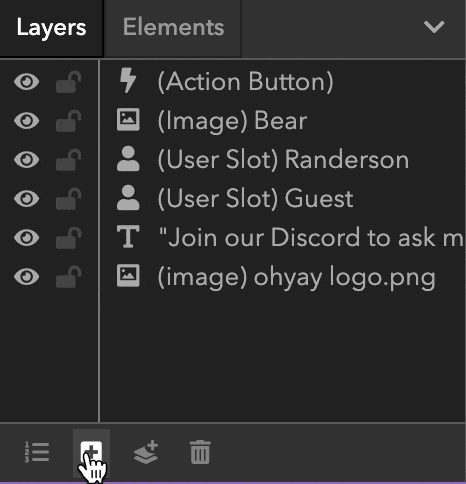Select the (image) ohyay logo.png layer
466x484 pixels.
pos(282,276)
